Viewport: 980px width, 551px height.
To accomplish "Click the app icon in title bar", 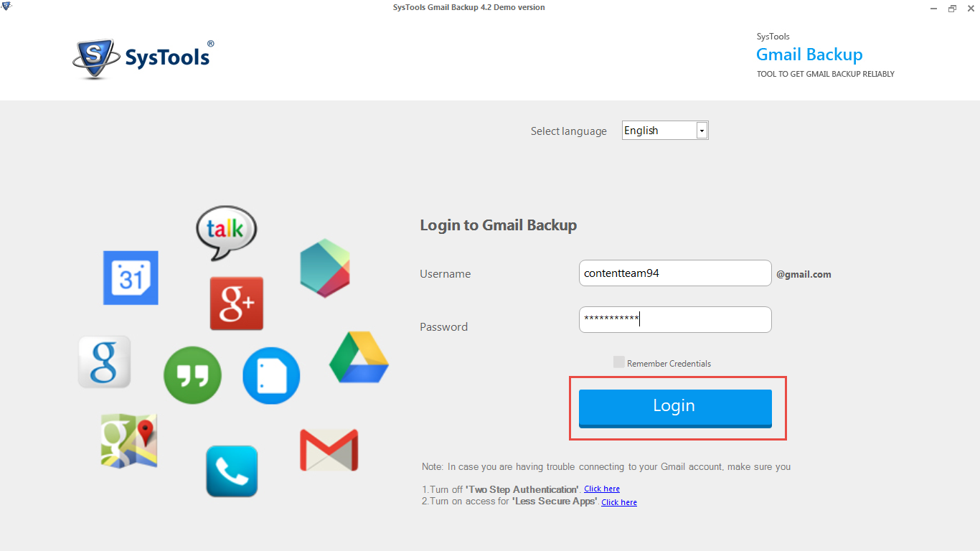I will 6,7.
